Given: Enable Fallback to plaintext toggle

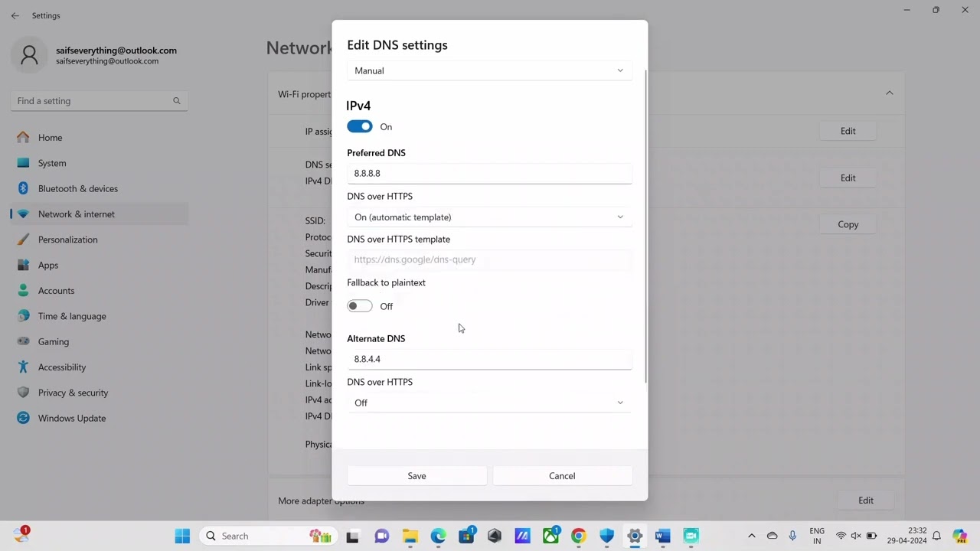Looking at the screenshot, I should [x=360, y=306].
